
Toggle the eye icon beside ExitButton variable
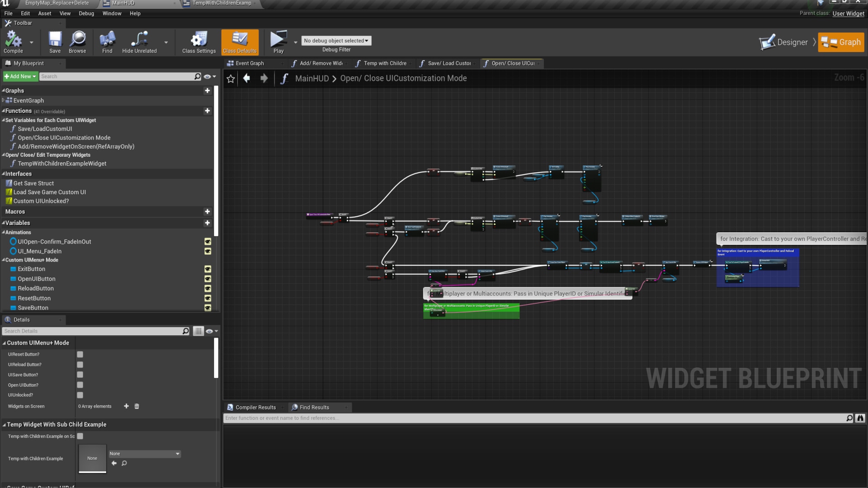(208, 269)
